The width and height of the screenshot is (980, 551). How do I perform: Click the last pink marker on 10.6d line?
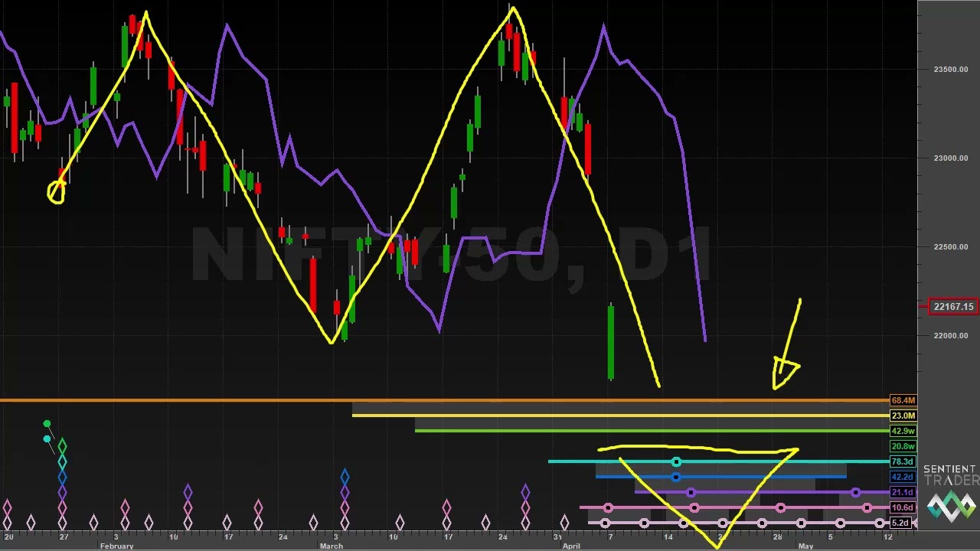pyautogui.click(x=866, y=507)
